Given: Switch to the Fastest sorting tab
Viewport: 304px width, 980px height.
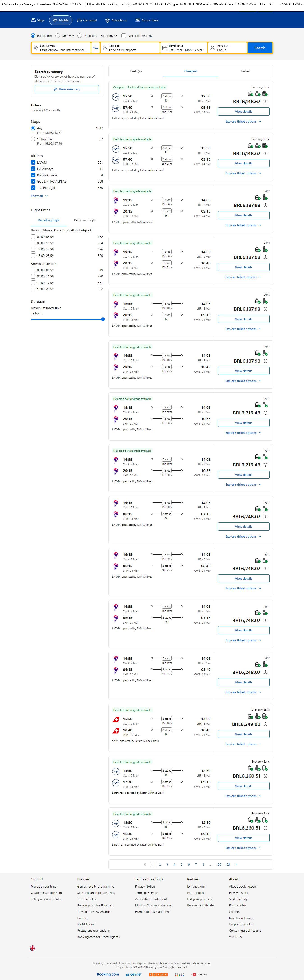Looking at the screenshot, I should tap(245, 71).
